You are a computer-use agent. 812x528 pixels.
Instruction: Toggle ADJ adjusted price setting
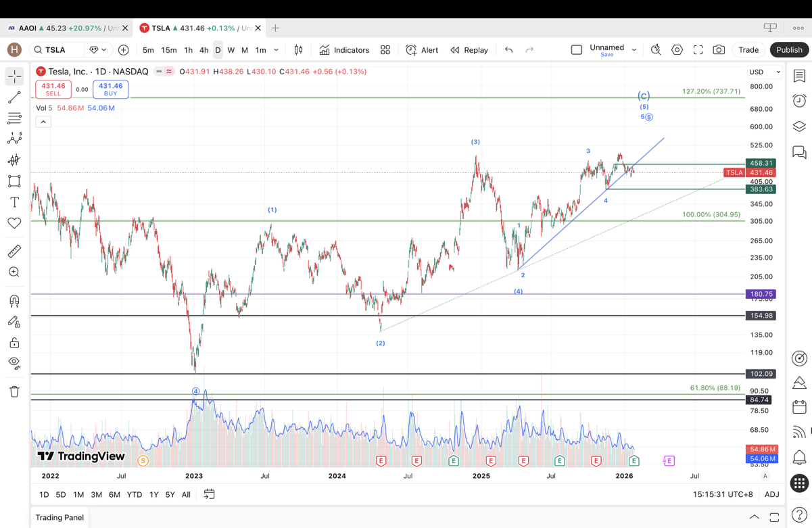point(771,495)
